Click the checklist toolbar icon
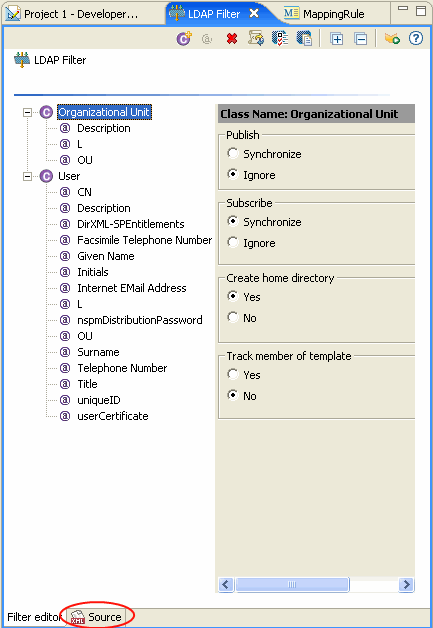Image resolution: width=433 pixels, height=628 pixels. 280,38
